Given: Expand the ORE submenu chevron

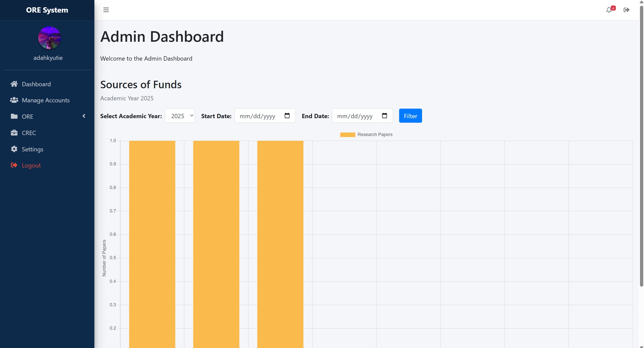Looking at the screenshot, I should pyautogui.click(x=84, y=116).
